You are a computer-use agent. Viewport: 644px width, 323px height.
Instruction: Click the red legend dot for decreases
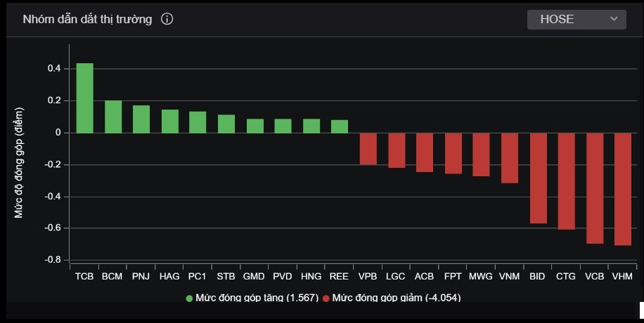[326, 298]
